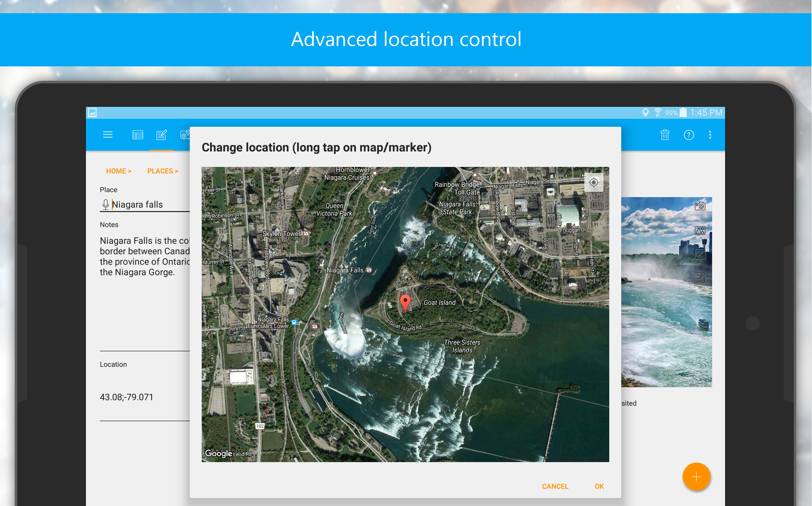
Task: Remove photo with the X icon
Action: (700, 254)
